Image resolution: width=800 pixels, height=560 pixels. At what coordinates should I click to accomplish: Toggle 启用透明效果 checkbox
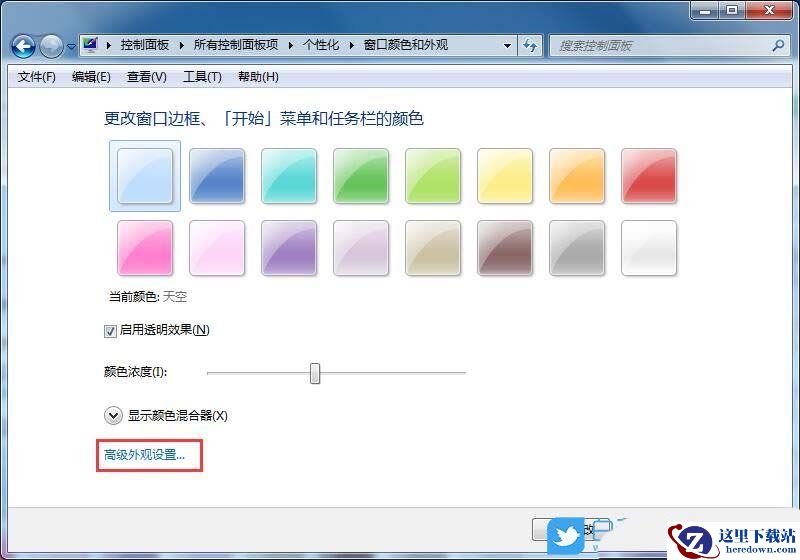coord(110,331)
